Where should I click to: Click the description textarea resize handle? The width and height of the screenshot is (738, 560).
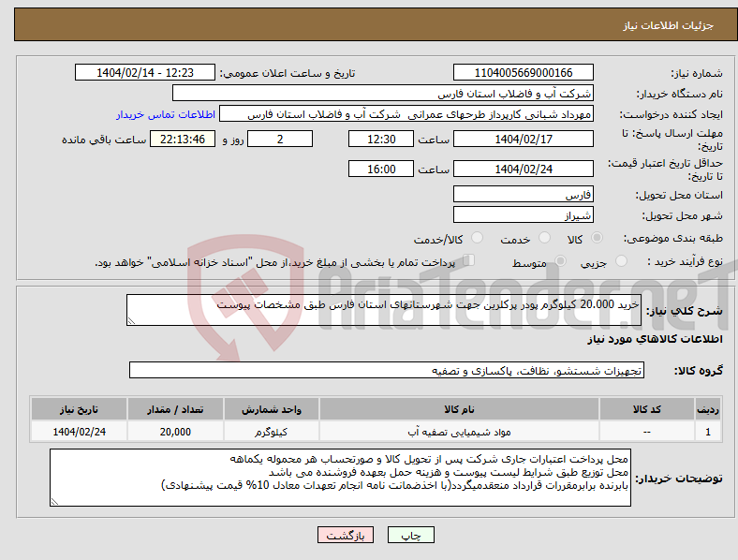131,321
